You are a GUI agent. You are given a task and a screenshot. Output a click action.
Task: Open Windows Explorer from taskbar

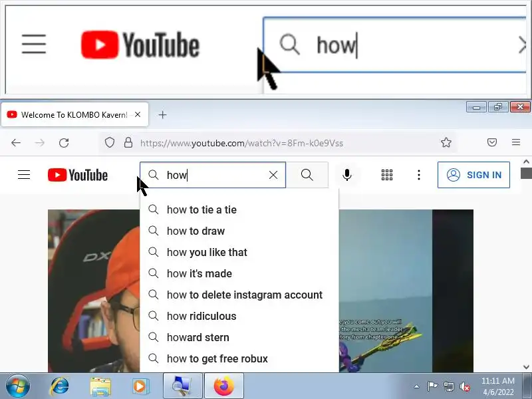click(x=100, y=386)
